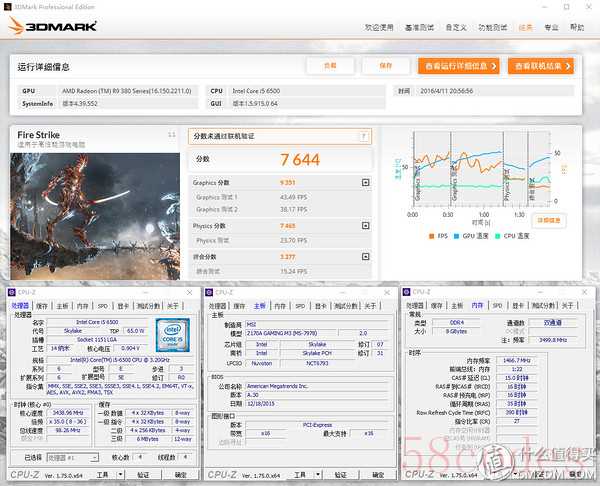600x486 pixels.
Task: Click the Z170A GAMING M3 model field
Action: point(292,333)
